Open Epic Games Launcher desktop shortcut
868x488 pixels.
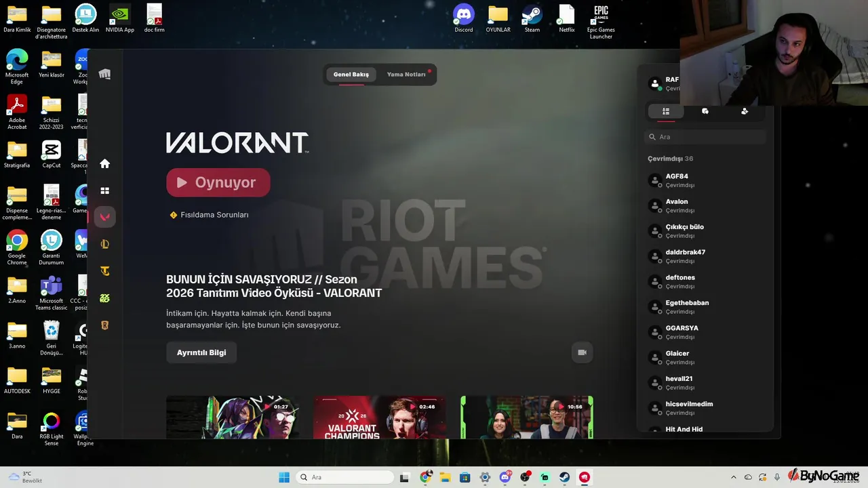(601, 22)
